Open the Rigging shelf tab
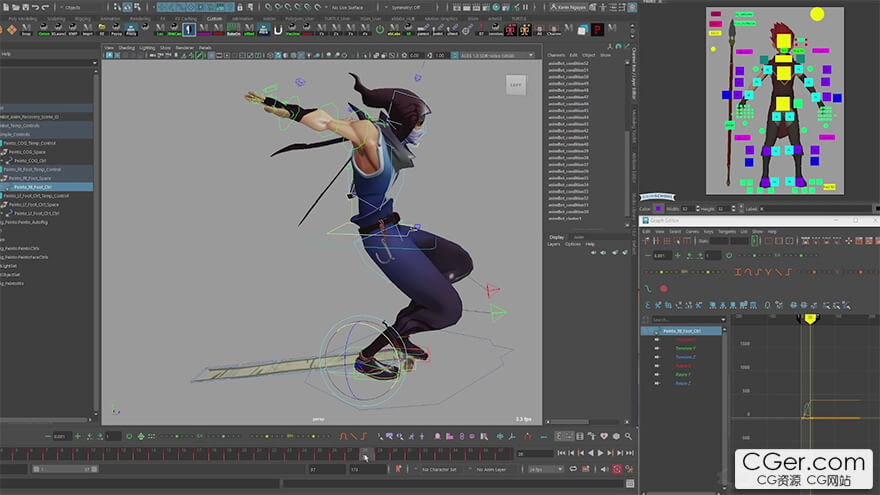Viewport: 880px width, 495px height. coord(82,19)
